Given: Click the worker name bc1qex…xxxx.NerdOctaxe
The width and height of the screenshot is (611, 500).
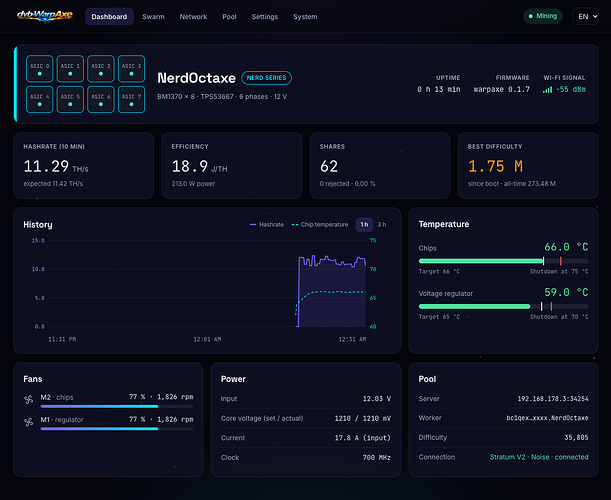Looking at the screenshot, I should tap(547, 418).
